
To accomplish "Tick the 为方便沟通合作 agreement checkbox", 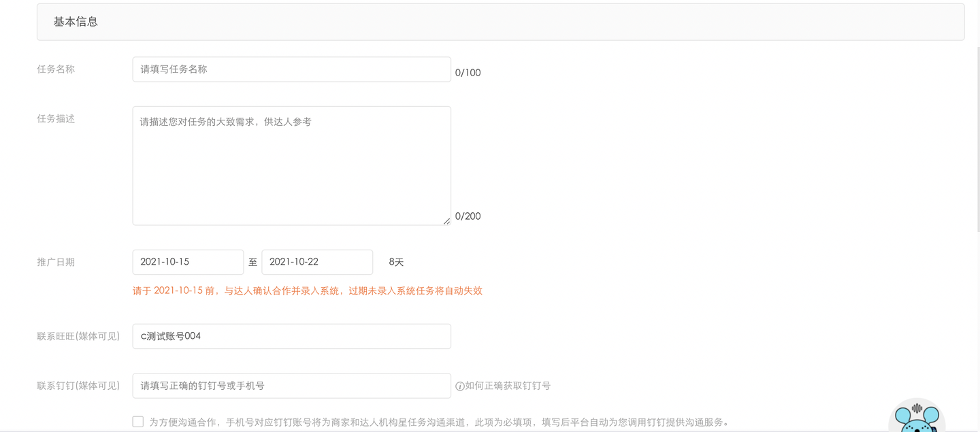I will 138,422.
